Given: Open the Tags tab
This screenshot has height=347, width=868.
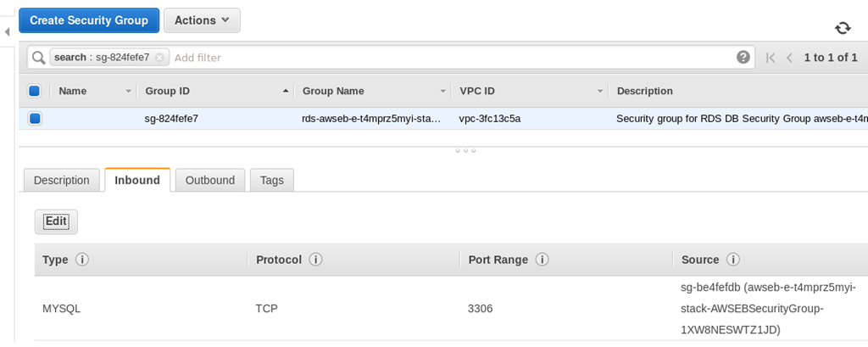Looking at the screenshot, I should click(272, 180).
